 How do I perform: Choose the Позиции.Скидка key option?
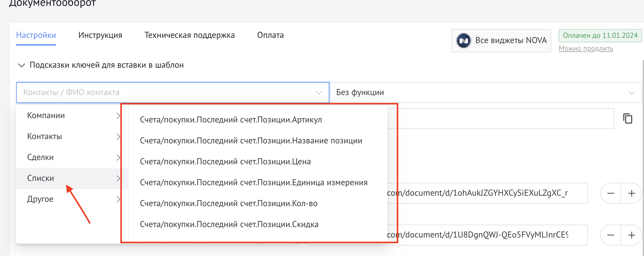229,224
